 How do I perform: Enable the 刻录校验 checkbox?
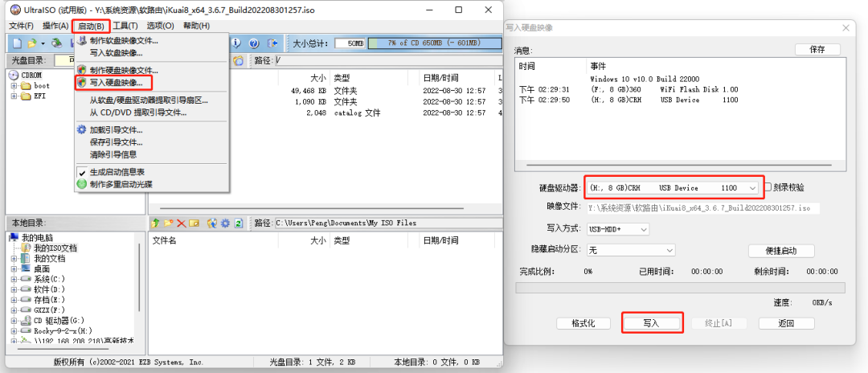768,187
